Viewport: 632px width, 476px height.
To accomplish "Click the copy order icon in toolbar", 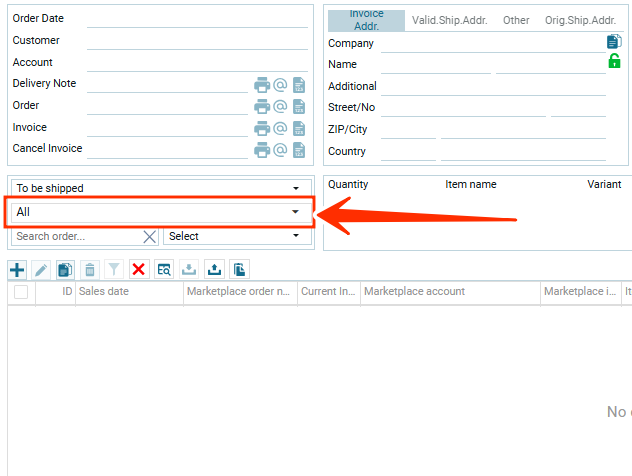I will [65, 269].
